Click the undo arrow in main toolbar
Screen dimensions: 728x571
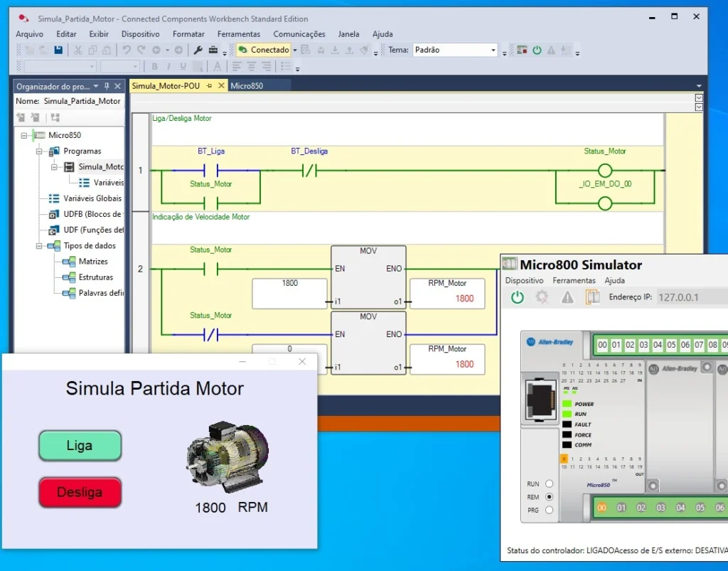[127, 50]
